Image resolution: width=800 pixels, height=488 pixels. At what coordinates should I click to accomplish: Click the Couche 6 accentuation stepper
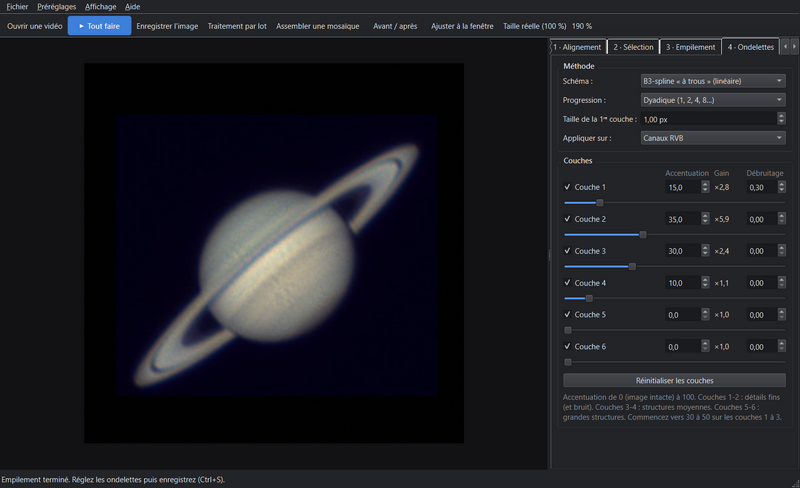point(705,347)
